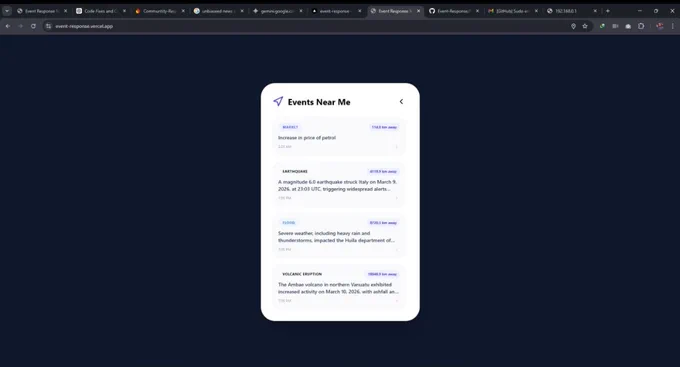Screen dimensions: 680x367
Task: Click the distance badge on the Market card
Action: pyautogui.click(x=384, y=127)
